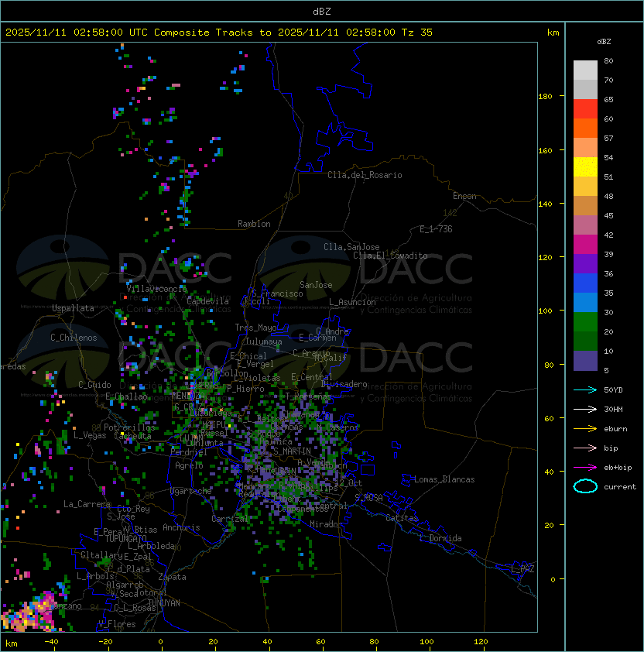
Task: Click the 'L_Asuncion' map label
Action: [x=352, y=302]
